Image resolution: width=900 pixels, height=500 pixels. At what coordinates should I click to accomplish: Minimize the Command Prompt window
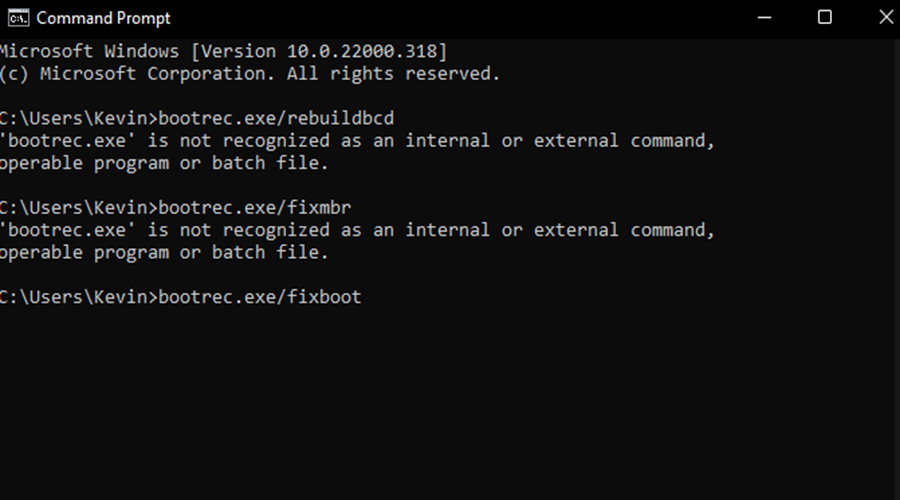[x=764, y=17]
